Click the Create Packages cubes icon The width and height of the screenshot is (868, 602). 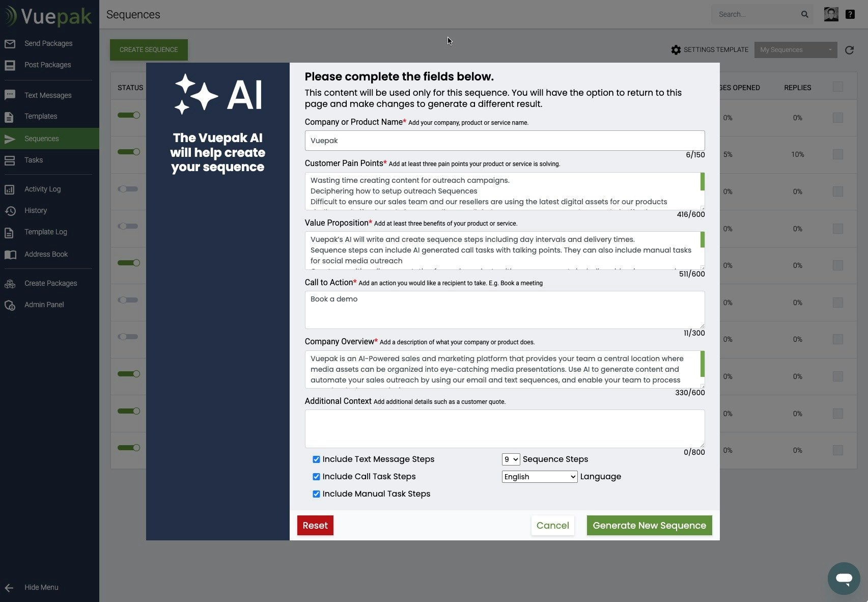pyautogui.click(x=10, y=284)
